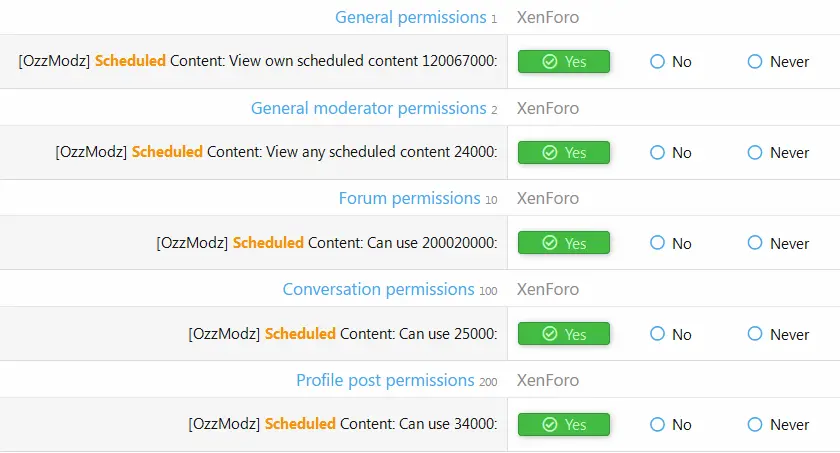
Task: Open the General permissions link
Action: click(410, 18)
